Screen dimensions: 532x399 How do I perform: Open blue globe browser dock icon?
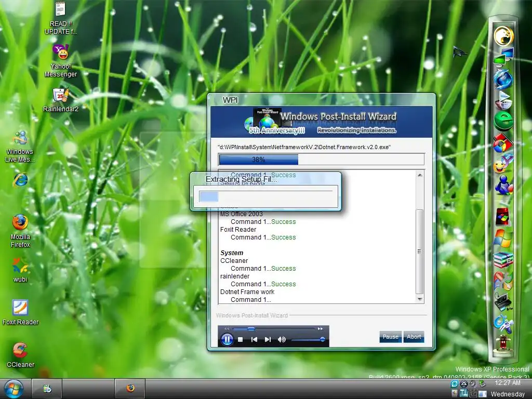click(503, 78)
